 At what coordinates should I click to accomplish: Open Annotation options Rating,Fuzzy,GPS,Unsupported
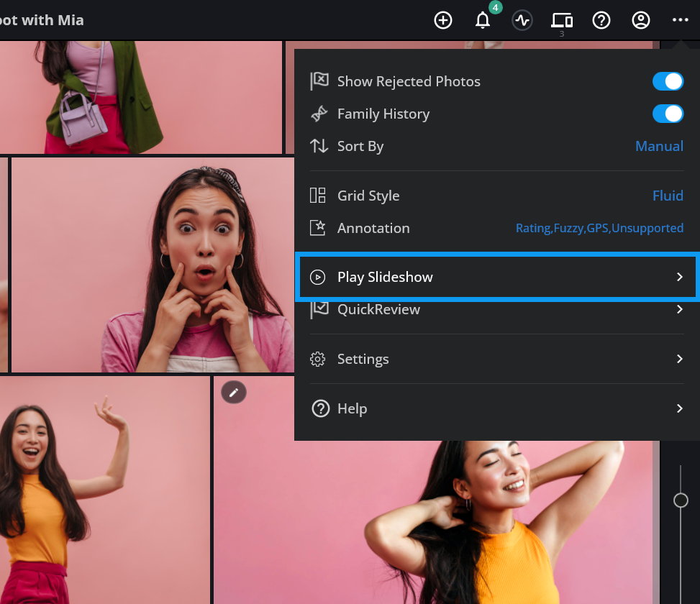coord(599,228)
